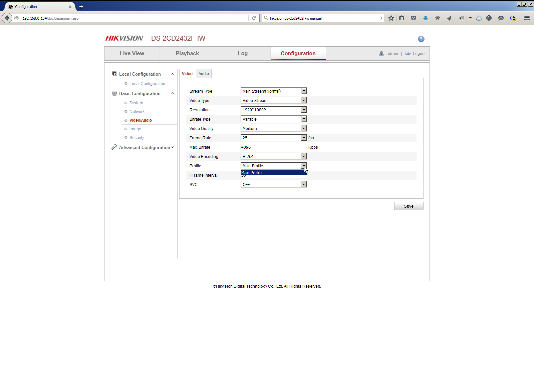Expand the Advanced Configuration section chevron

point(173,147)
